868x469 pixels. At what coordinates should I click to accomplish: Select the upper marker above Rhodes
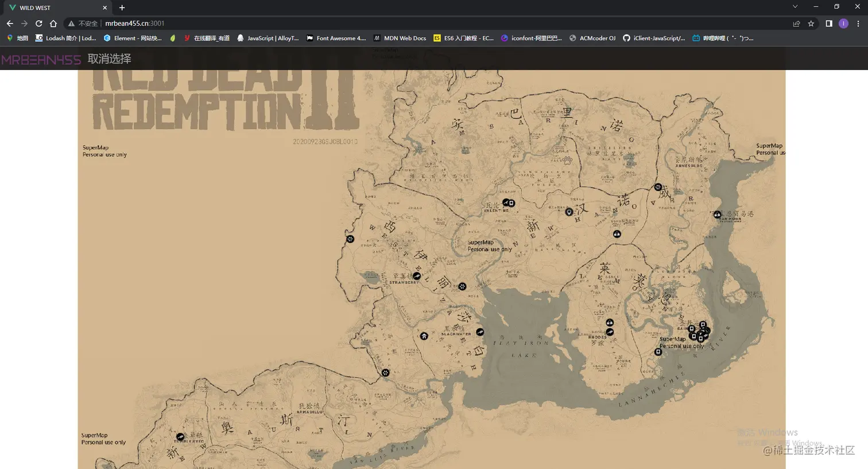[610, 323]
